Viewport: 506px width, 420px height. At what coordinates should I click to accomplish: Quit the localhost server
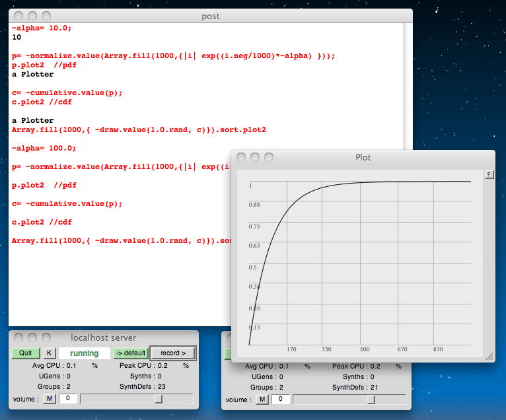(26, 353)
